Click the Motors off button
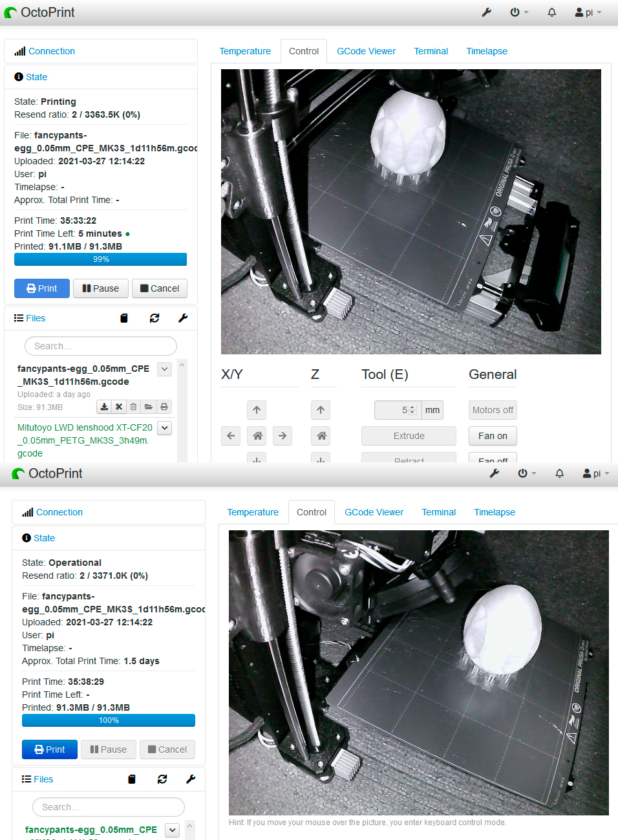 [493, 410]
